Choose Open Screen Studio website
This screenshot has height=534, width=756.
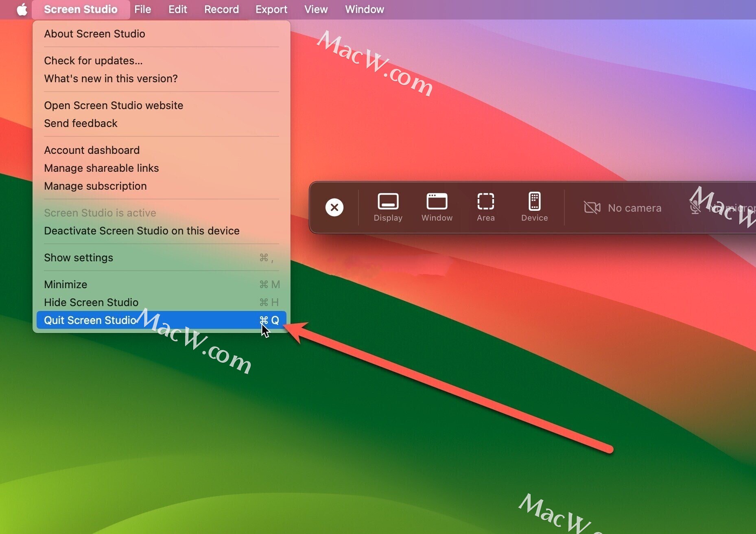[162, 105]
